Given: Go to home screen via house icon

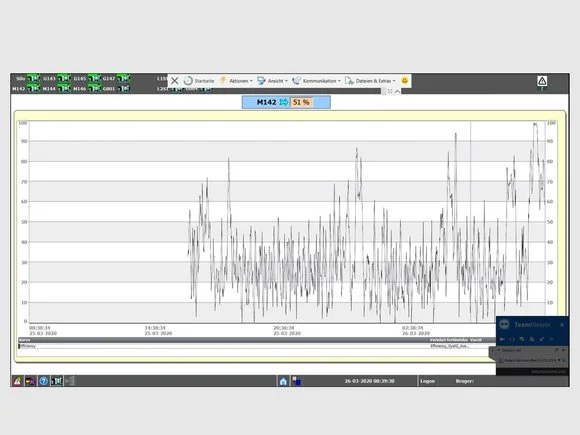Looking at the screenshot, I should point(283,381).
